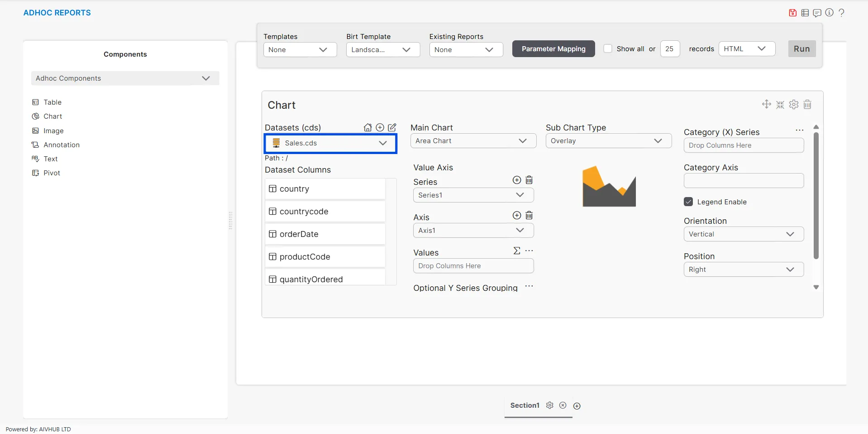Click the edit dataset pencil icon
The width and height of the screenshot is (868, 434).
pyautogui.click(x=392, y=128)
